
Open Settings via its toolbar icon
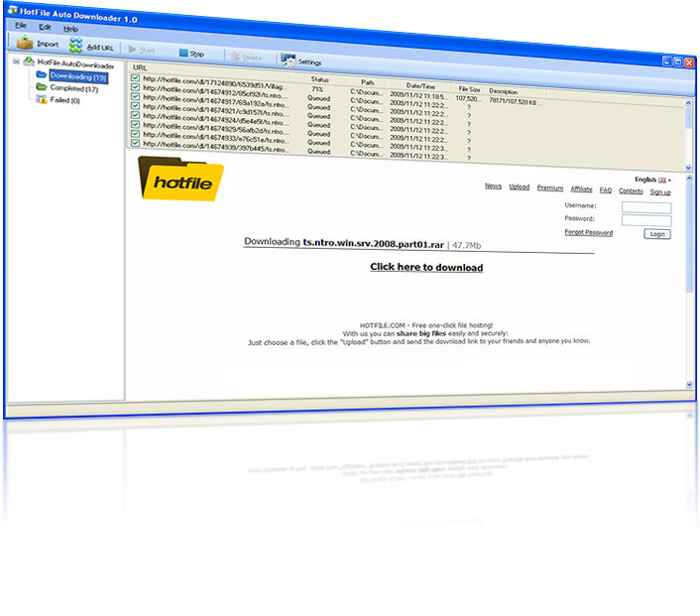pyautogui.click(x=289, y=60)
